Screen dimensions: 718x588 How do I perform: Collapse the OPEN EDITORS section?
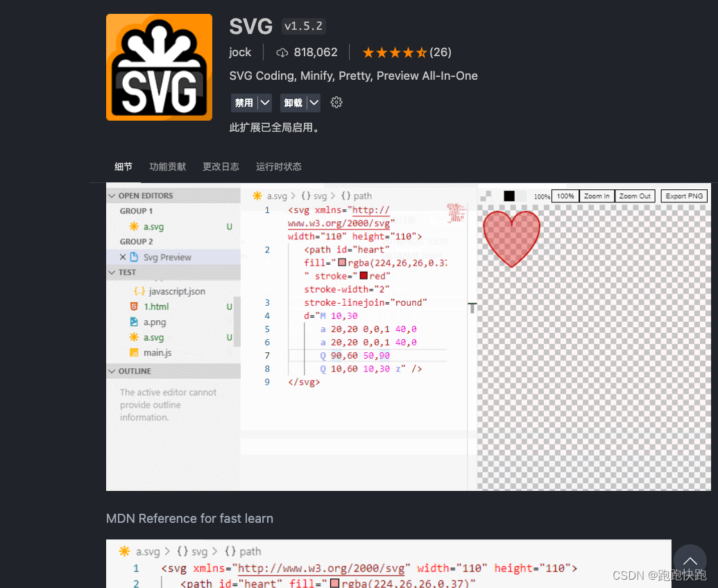point(112,196)
